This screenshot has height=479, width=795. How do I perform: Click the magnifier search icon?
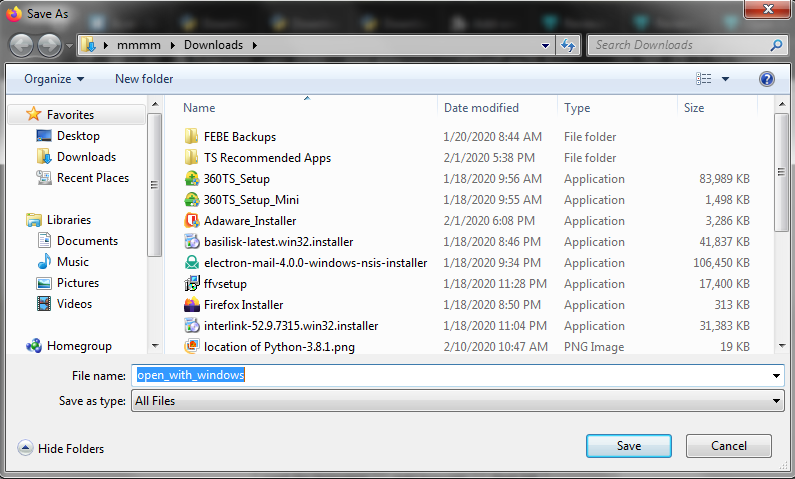click(x=776, y=45)
